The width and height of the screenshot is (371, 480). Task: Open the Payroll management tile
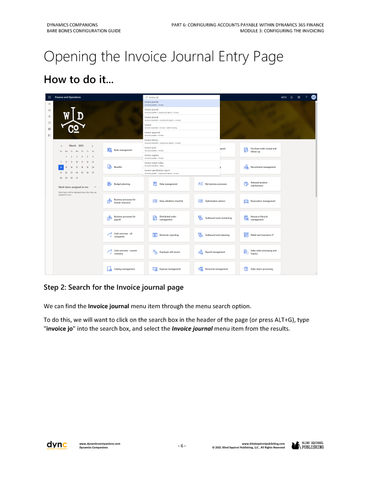coord(215,252)
